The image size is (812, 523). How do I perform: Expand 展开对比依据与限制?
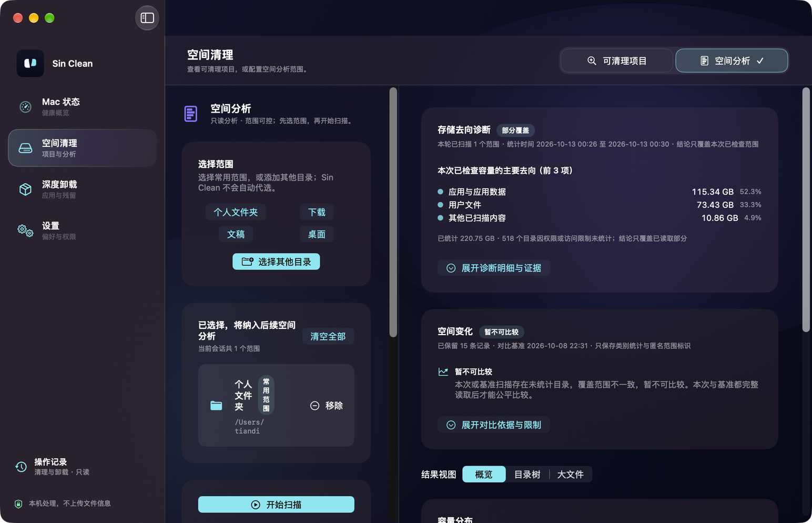tap(494, 425)
